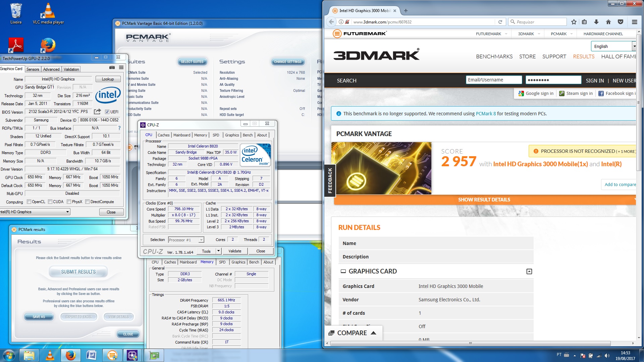644x362 pixels.
Task: Toggle UEFI checkbox in GPU-Z
Action: point(107,112)
